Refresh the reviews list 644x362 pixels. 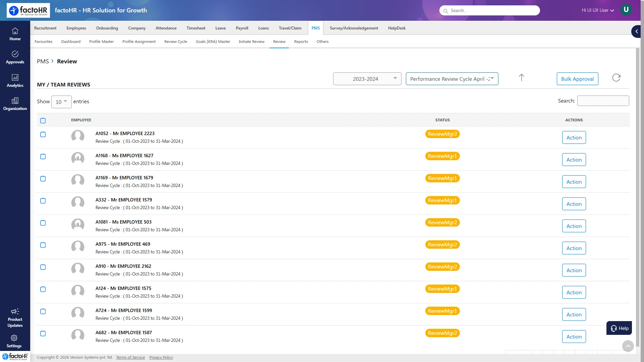pos(616,78)
